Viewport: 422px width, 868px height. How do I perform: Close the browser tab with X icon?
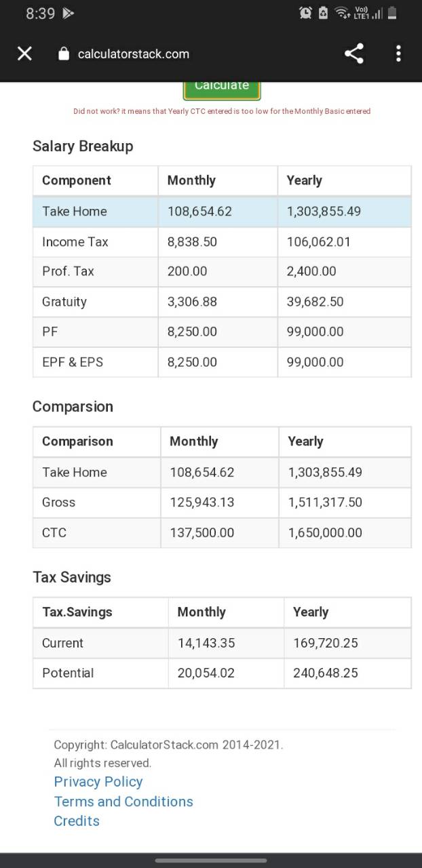coord(24,54)
